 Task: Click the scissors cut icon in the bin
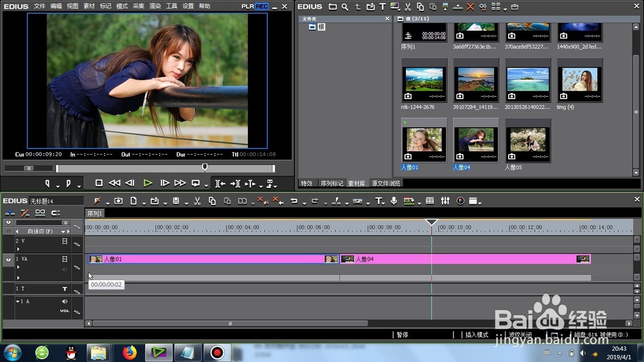tap(408, 6)
